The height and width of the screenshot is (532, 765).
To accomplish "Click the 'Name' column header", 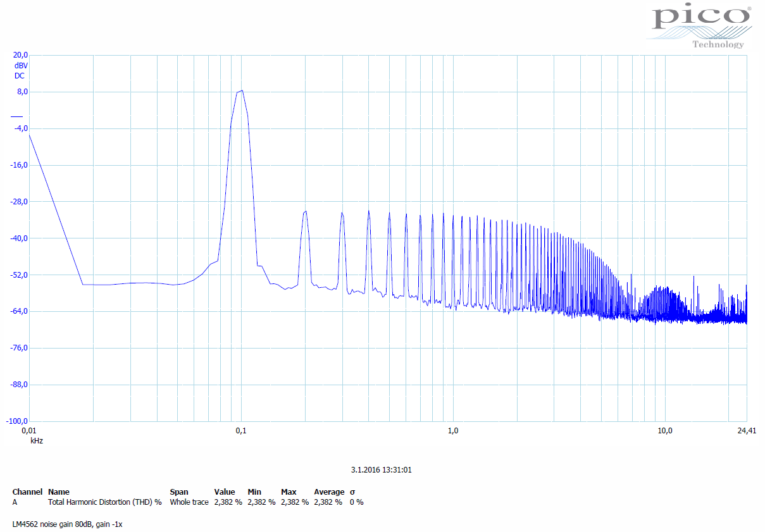I will (x=59, y=492).
